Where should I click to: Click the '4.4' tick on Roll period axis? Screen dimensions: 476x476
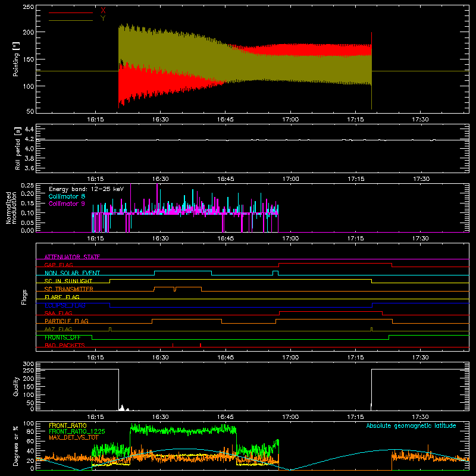click(x=29, y=129)
